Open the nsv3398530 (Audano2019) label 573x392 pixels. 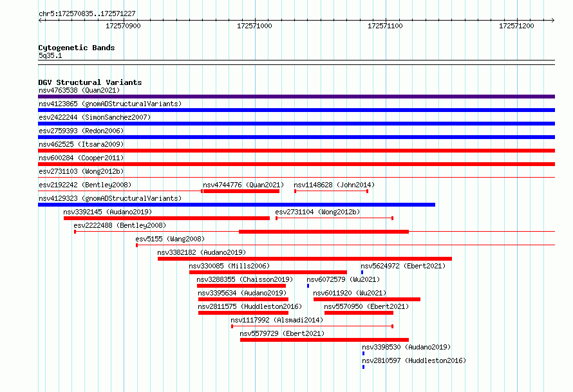tap(406, 347)
